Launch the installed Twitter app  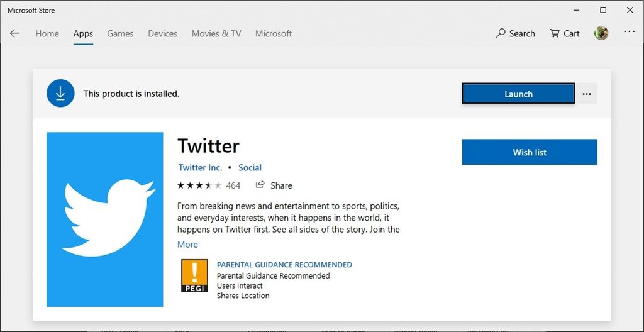pos(518,94)
